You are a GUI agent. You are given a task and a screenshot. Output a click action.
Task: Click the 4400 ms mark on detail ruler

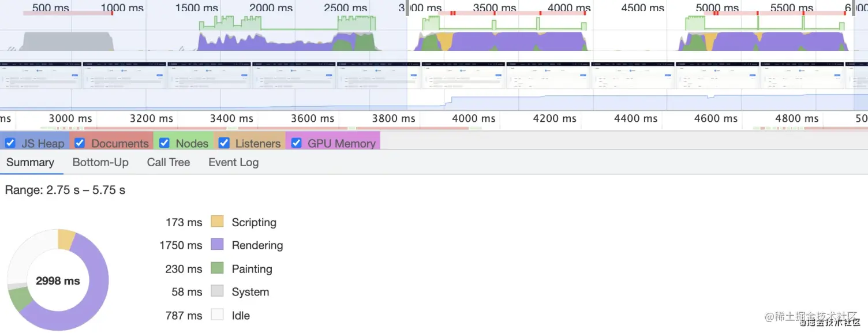click(635, 118)
